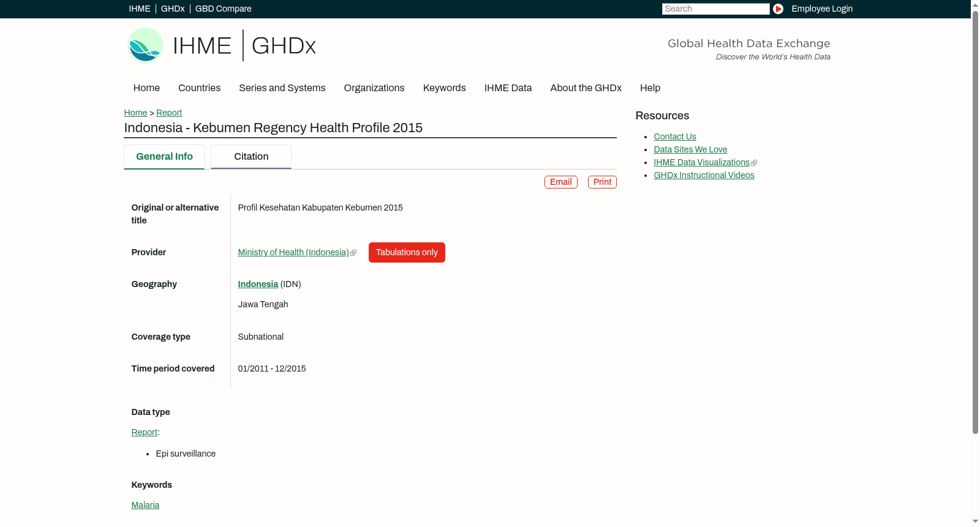Open GHDx link in top bar
The width and height of the screenshot is (980, 527).
(x=173, y=9)
